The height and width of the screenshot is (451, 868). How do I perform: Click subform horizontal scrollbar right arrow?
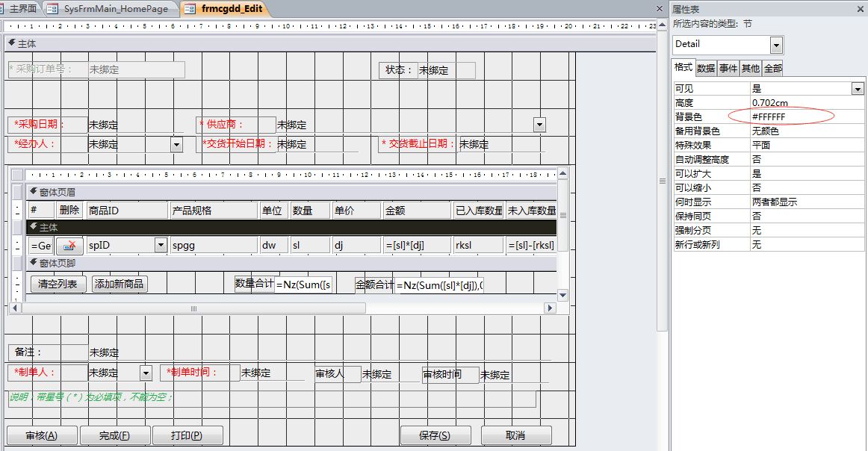click(551, 308)
